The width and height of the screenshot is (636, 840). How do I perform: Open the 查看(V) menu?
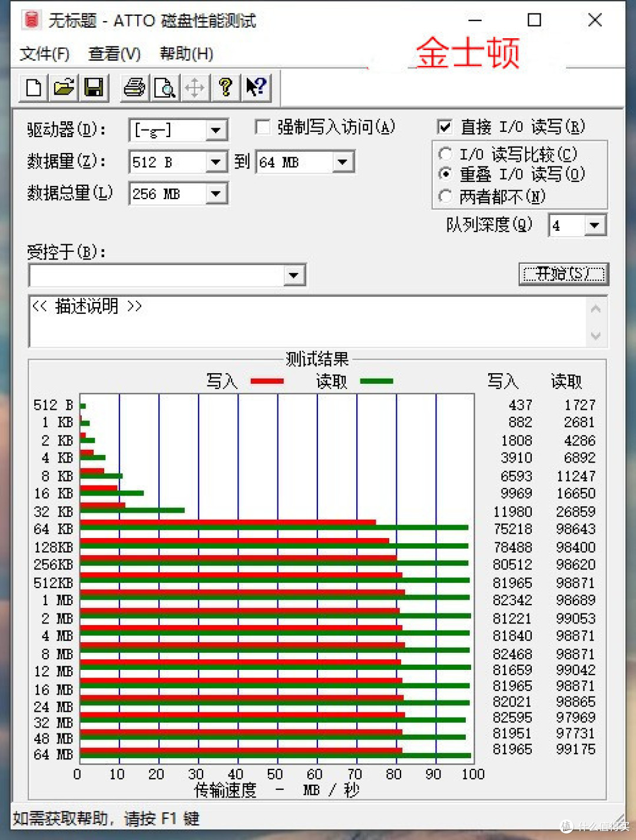pyautogui.click(x=115, y=54)
